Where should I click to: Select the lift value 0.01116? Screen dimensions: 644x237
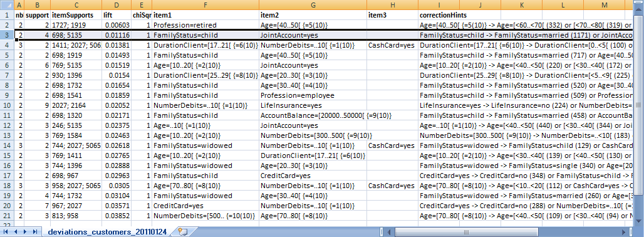(x=117, y=35)
